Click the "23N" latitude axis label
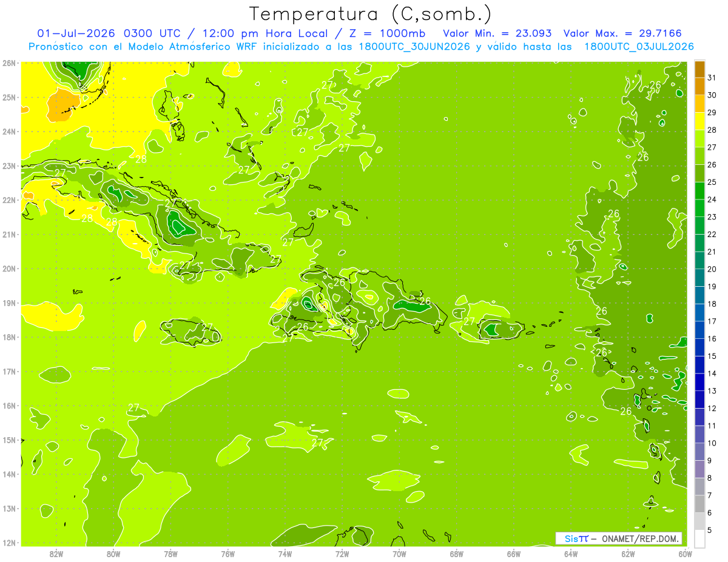 [8, 166]
